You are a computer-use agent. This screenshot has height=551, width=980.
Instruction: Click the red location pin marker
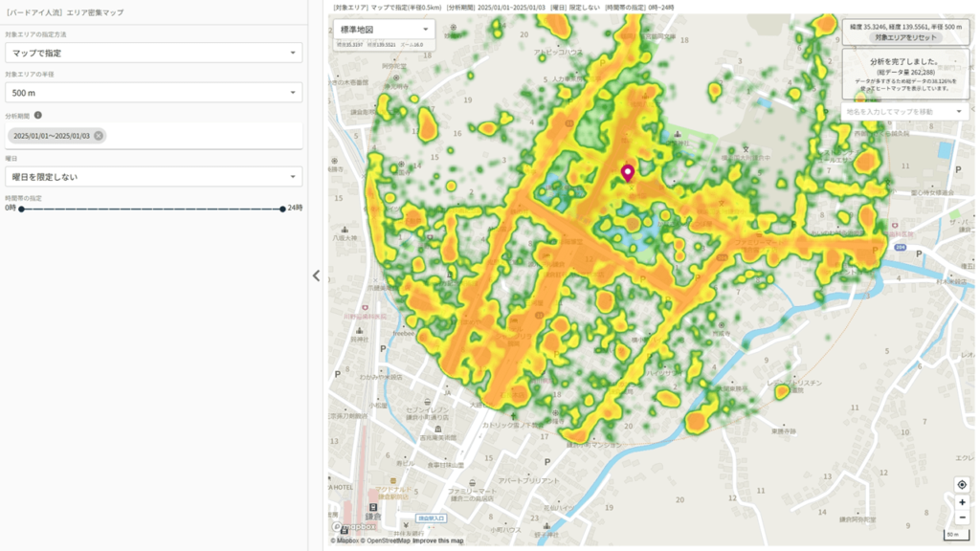[628, 172]
